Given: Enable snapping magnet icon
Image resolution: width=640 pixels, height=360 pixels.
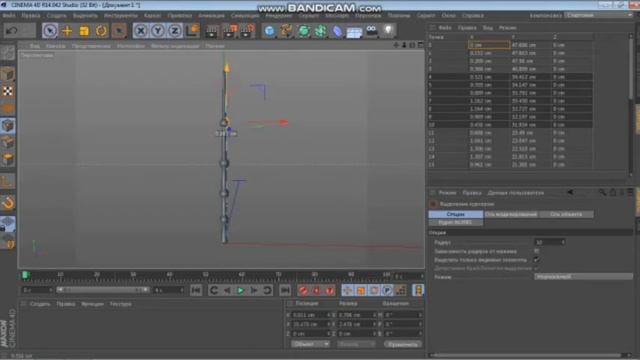Looking at the screenshot, I should (8, 202).
